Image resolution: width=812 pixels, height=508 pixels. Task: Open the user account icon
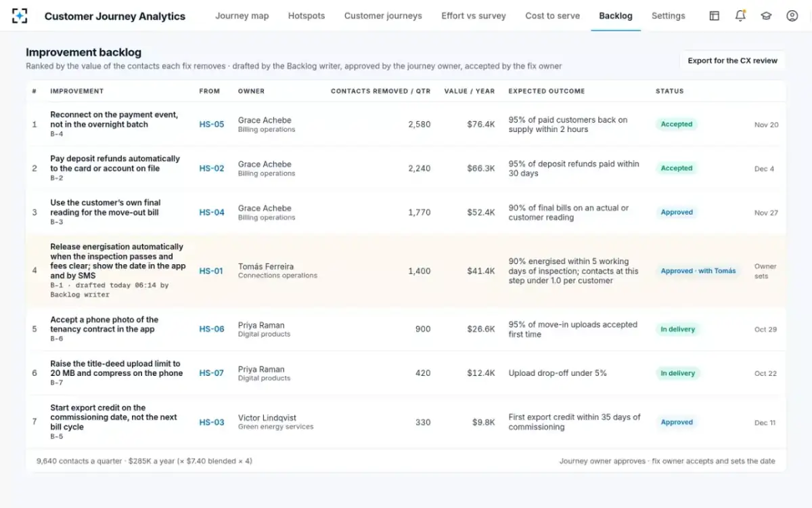pos(792,16)
